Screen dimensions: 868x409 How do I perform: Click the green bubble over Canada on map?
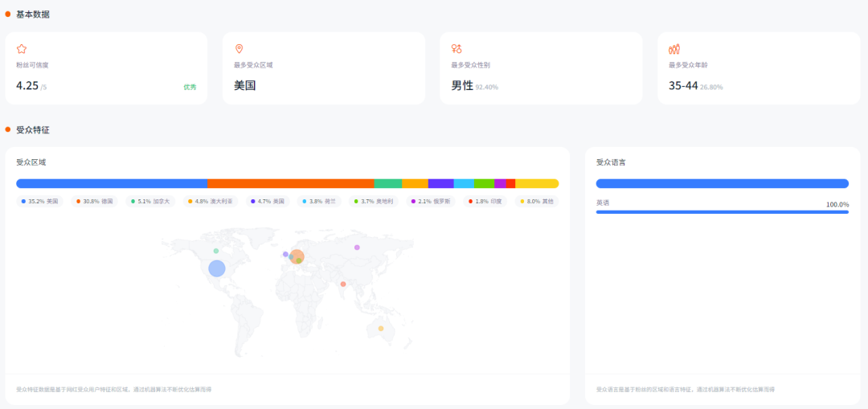tap(216, 252)
